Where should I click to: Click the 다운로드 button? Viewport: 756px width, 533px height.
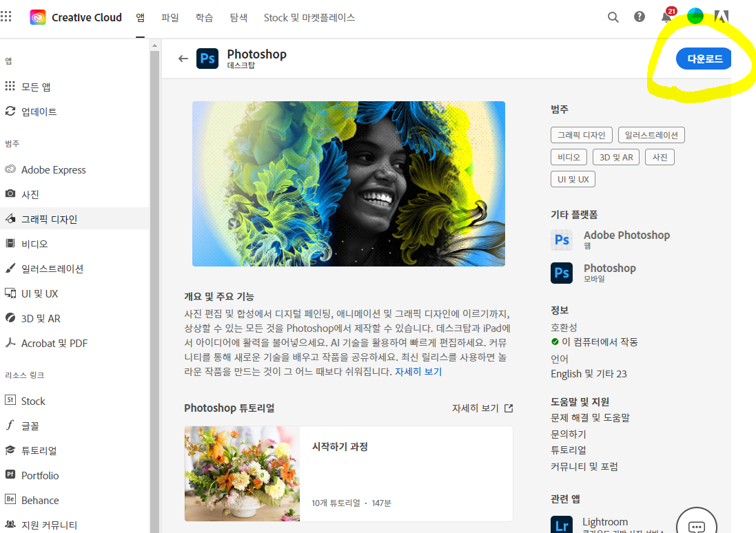(x=704, y=59)
